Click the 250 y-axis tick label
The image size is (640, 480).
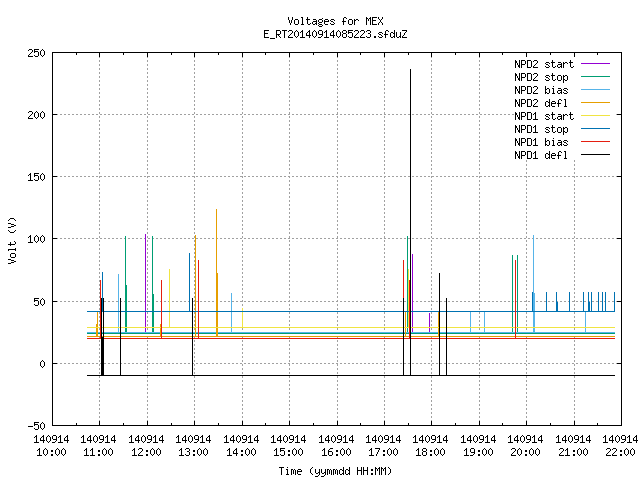click(x=36, y=53)
